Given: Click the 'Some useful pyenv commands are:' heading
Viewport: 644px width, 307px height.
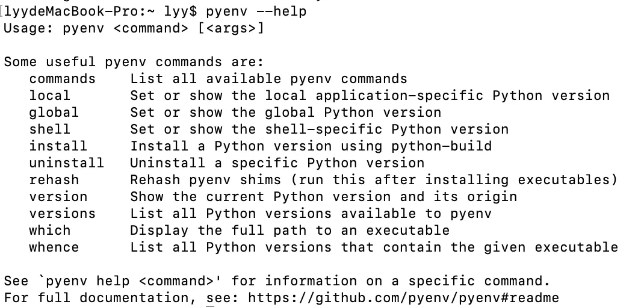Looking at the screenshot, I should (x=134, y=62).
